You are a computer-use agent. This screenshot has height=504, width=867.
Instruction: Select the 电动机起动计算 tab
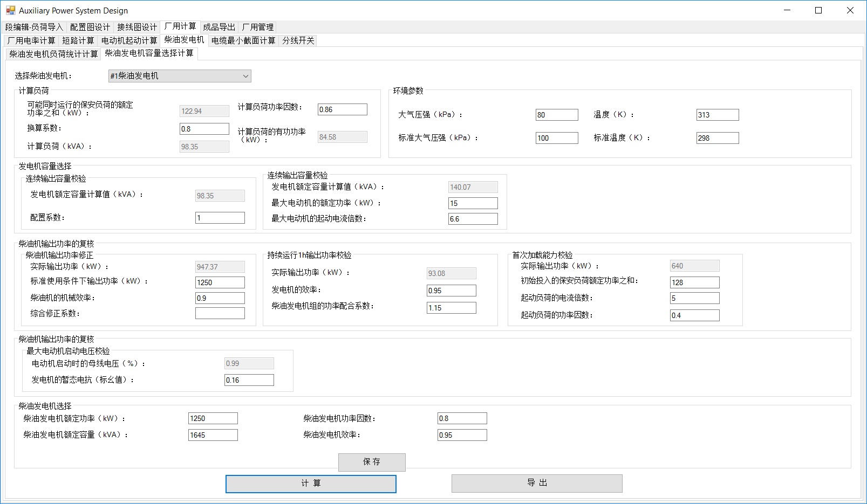coord(129,40)
